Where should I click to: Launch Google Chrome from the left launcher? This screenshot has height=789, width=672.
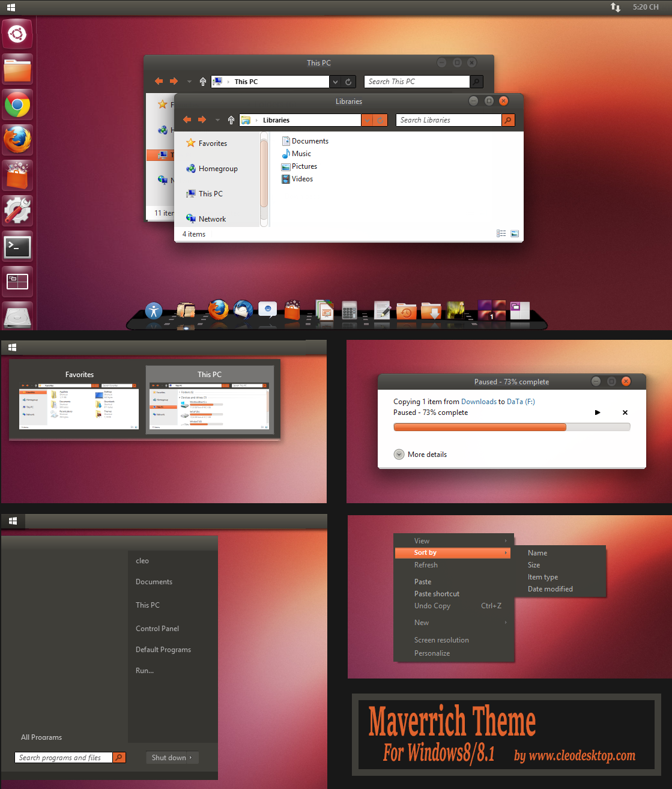17,105
